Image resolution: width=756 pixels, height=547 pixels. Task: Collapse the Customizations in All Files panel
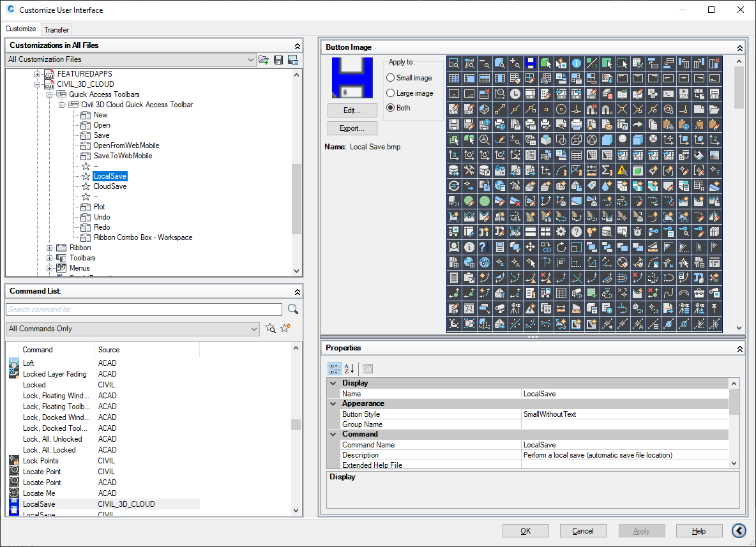coord(298,46)
